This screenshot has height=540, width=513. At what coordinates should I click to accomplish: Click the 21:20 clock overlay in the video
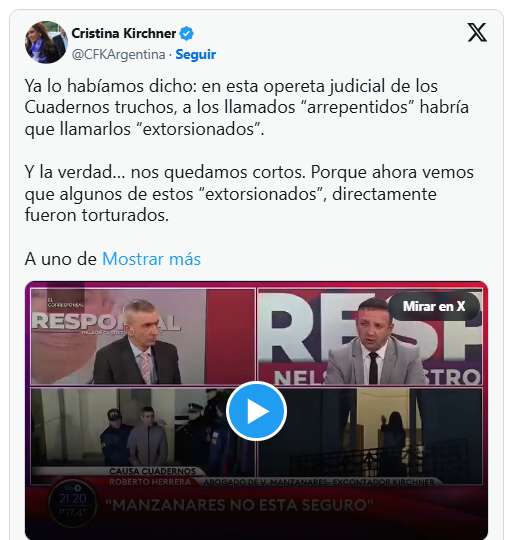pyautogui.click(x=73, y=499)
